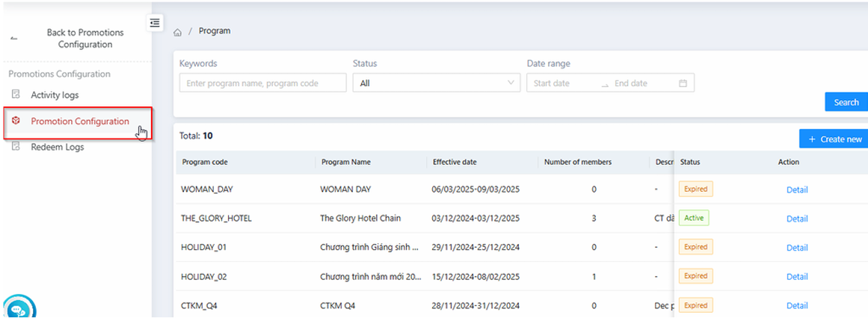Click the Activity logs document icon

(x=16, y=95)
